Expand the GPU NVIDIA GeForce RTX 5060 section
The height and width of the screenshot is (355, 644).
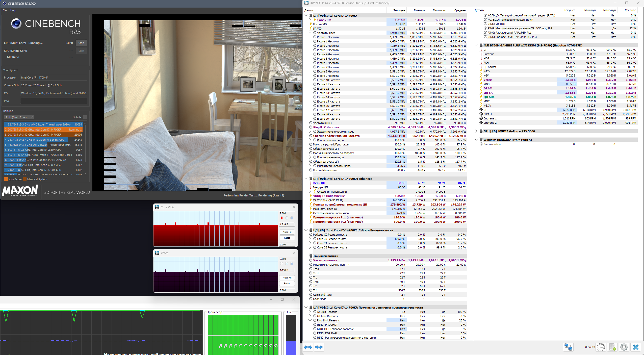(x=476, y=131)
